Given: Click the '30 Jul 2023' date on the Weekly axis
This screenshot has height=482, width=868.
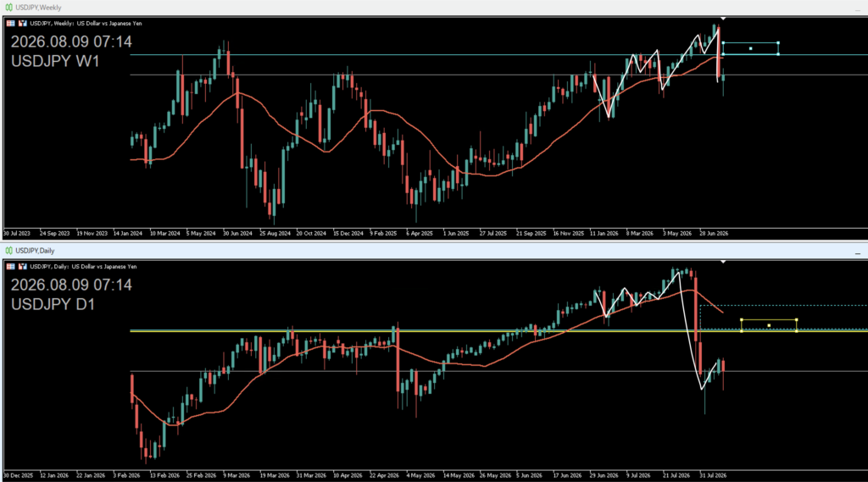Looking at the screenshot, I should coord(17,234).
